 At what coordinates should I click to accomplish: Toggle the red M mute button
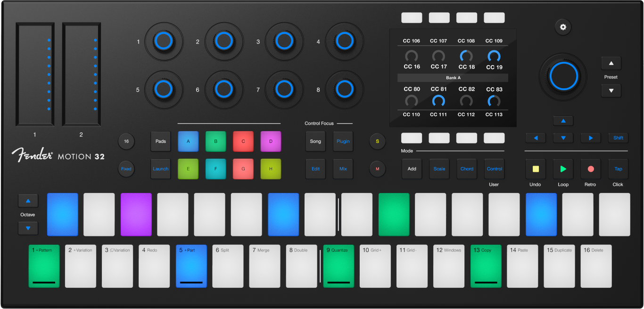click(x=377, y=168)
